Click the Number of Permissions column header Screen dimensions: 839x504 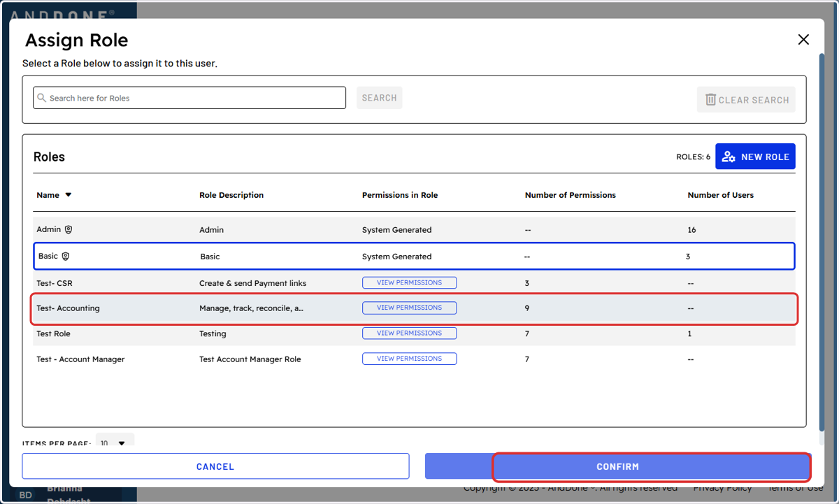pyautogui.click(x=571, y=195)
